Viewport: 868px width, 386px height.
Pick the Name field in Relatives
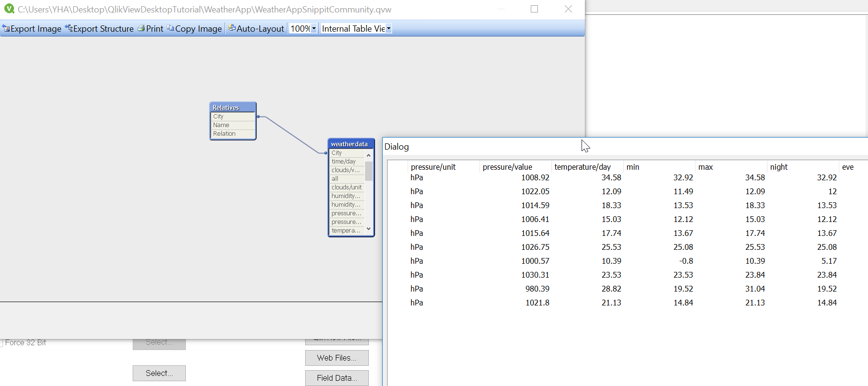(x=233, y=125)
